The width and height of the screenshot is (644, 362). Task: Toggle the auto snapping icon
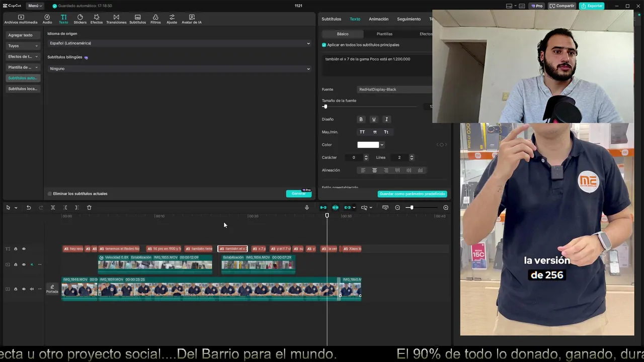pos(335,208)
